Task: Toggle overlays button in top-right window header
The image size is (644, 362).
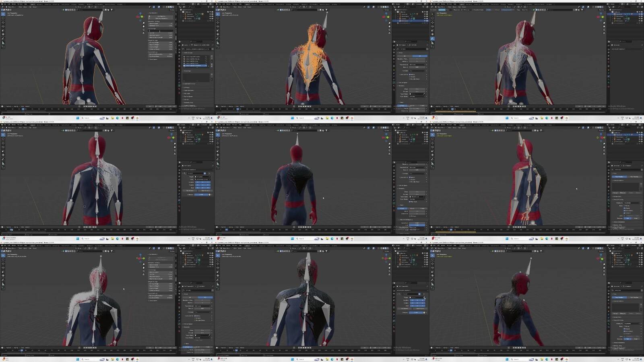Action: [x=588, y=7]
